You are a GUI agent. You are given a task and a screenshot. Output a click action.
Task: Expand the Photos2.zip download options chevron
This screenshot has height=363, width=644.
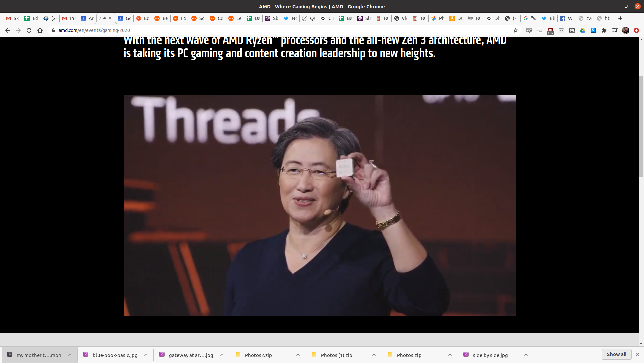click(x=298, y=355)
